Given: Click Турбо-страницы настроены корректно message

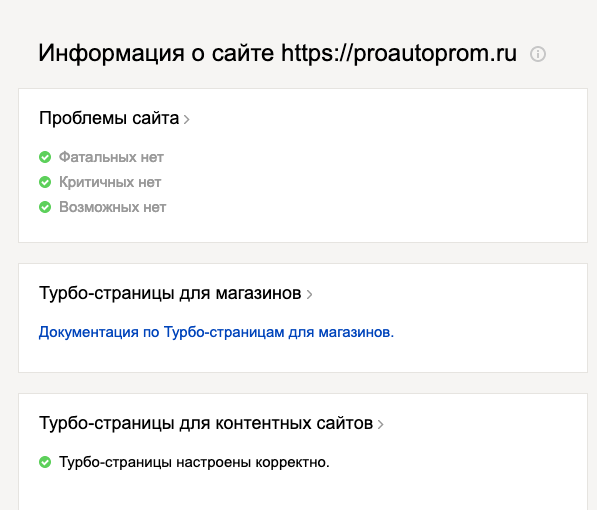Looking at the screenshot, I should pyautogui.click(x=194, y=462).
